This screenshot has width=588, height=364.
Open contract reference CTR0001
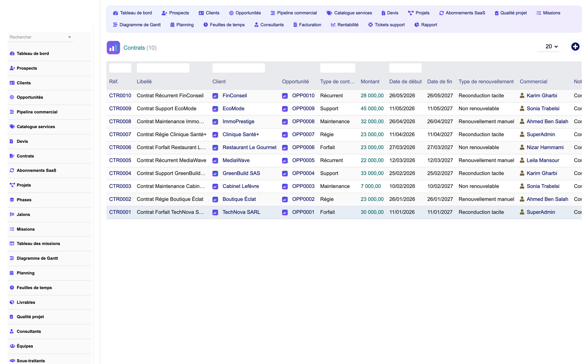[x=120, y=212]
